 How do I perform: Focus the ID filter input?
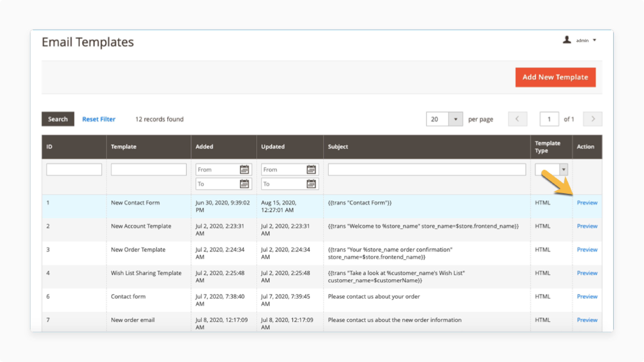click(74, 170)
